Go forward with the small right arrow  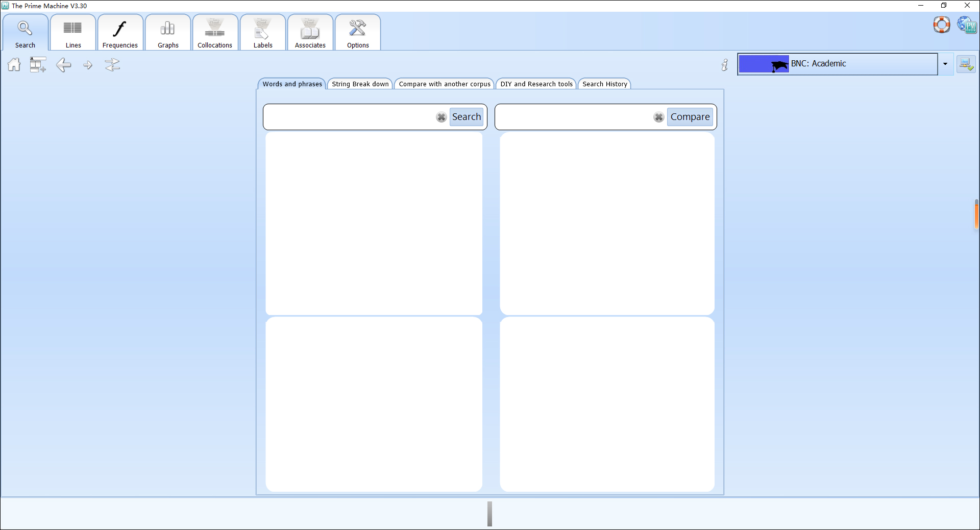88,65
